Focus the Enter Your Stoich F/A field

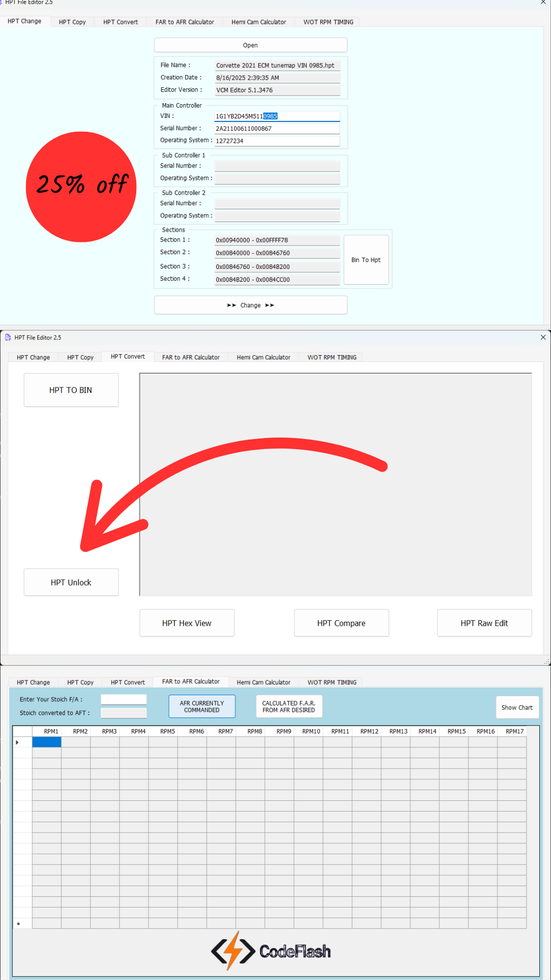[x=123, y=699]
